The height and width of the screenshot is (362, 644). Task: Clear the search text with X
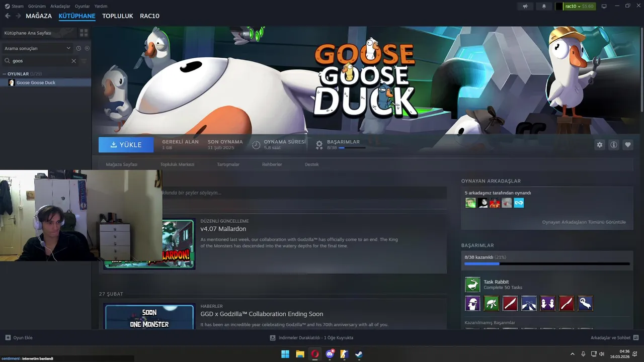click(x=73, y=61)
